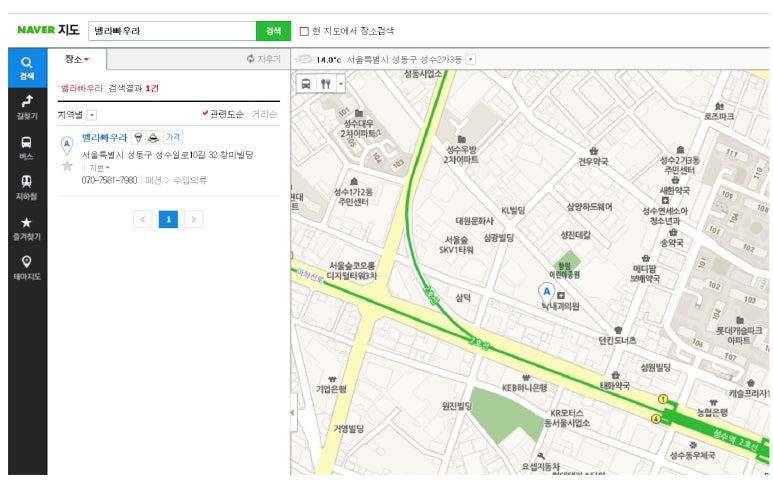This screenshot has width=773, height=483.
Task: Click the 로즈파크 icon on map
Action: pyautogui.click(x=719, y=106)
